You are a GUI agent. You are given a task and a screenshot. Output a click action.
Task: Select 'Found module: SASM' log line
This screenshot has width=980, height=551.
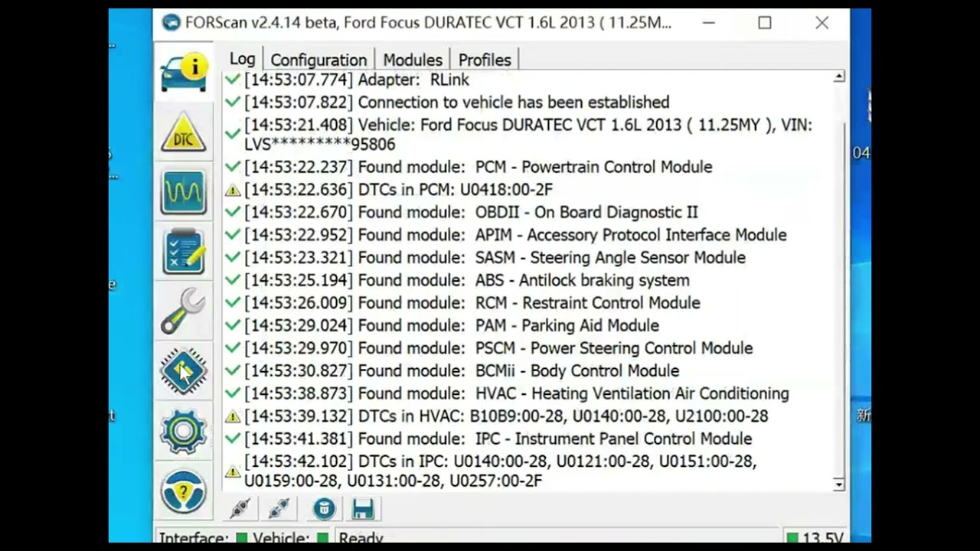(x=495, y=257)
